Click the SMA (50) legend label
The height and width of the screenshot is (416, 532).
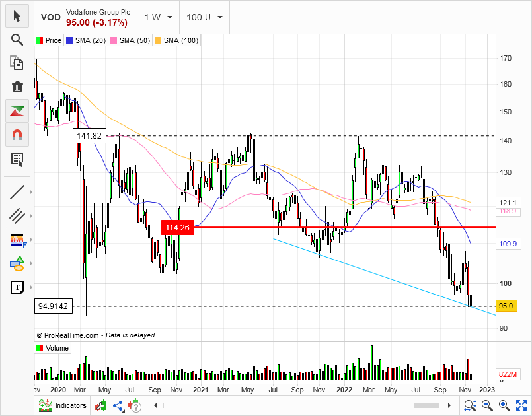point(135,40)
